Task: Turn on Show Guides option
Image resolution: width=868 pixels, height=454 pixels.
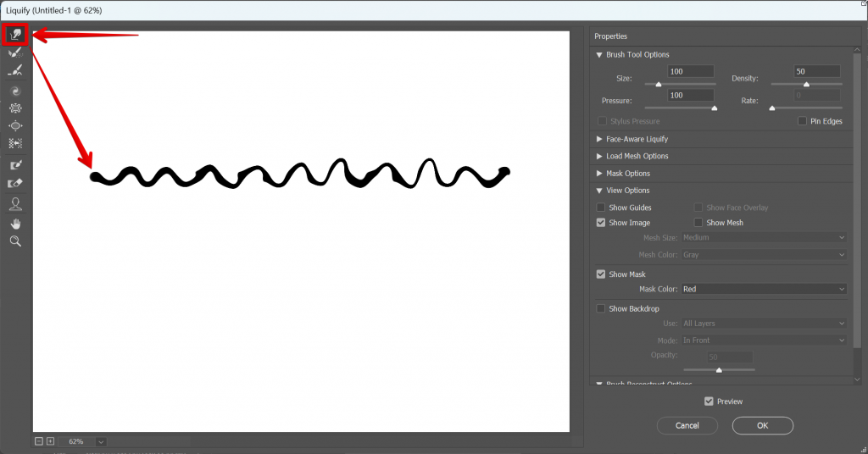Action: point(601,208)
